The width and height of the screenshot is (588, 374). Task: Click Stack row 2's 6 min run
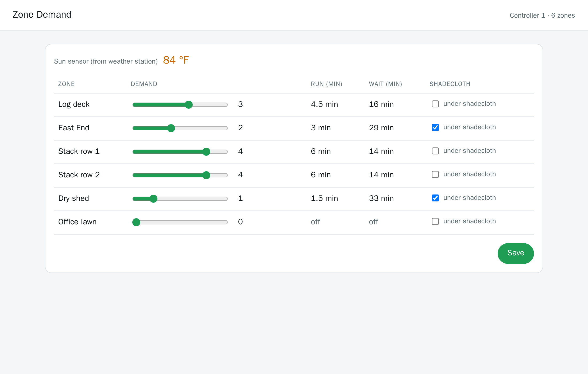321,175
